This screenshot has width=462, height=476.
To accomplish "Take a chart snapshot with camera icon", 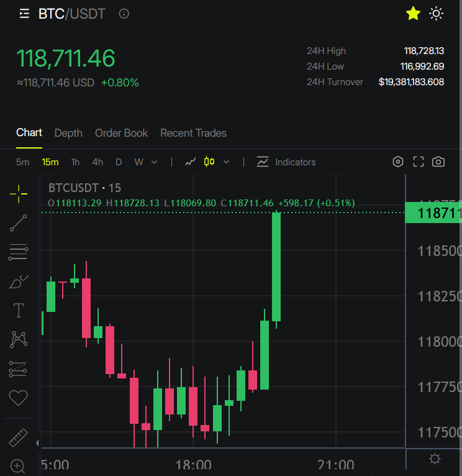I will click(x=438, y=162).
